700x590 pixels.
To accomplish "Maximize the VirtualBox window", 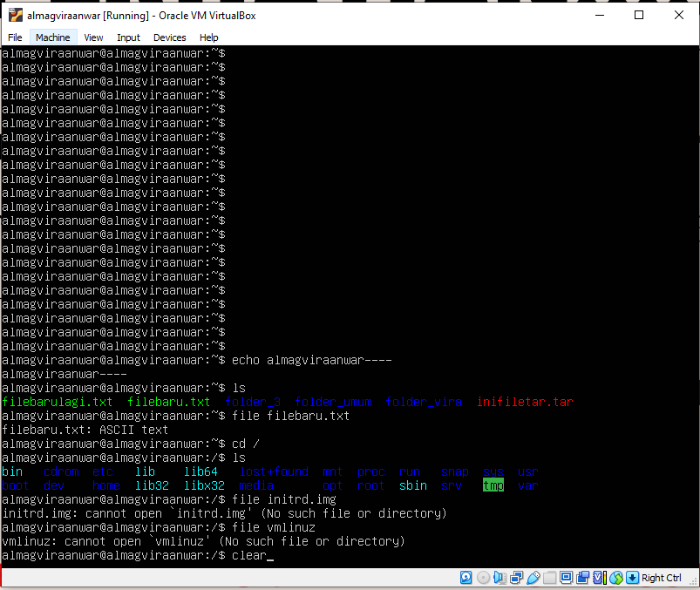I will coord(639,15).
